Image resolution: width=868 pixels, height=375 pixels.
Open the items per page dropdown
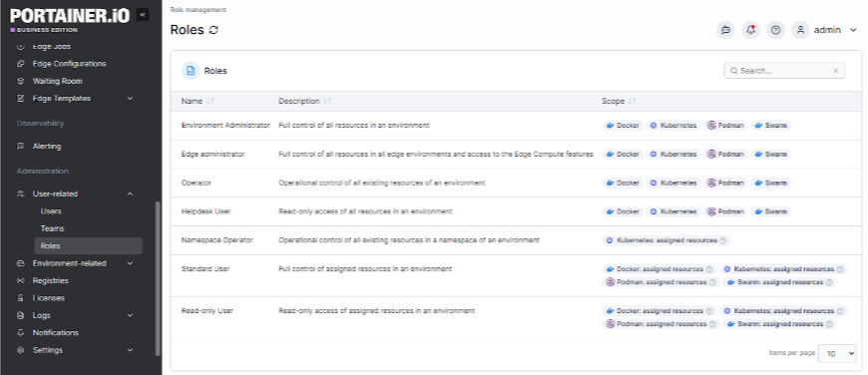point(837,353)
